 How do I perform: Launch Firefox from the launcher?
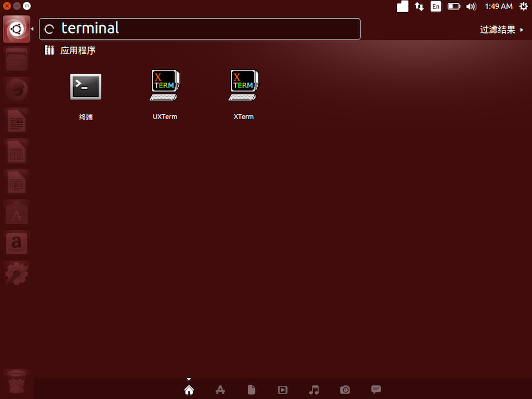(16, 90)
